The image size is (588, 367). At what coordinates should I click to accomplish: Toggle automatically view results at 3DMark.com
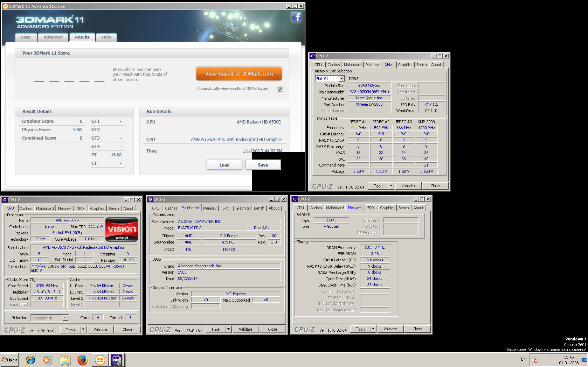point(280,89)
